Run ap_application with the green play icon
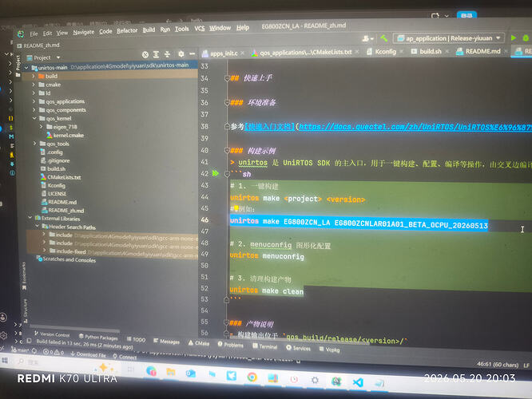 (514, 38)
